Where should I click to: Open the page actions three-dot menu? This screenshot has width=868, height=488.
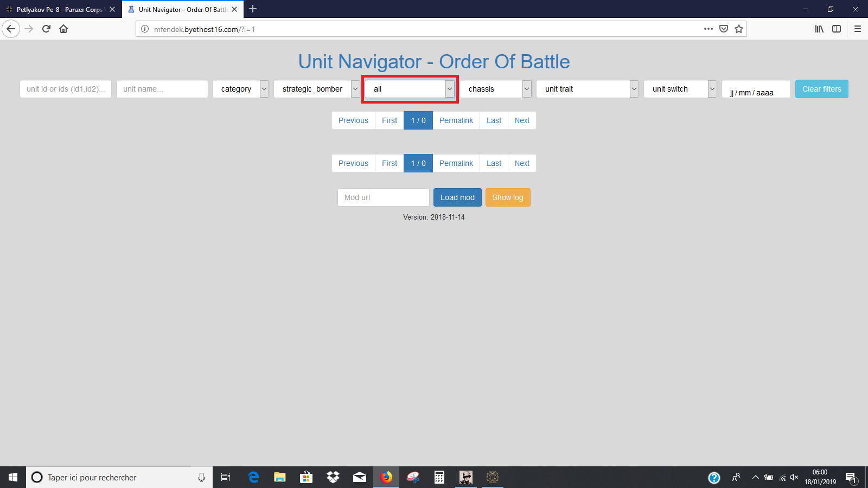[x=708, y=29]
